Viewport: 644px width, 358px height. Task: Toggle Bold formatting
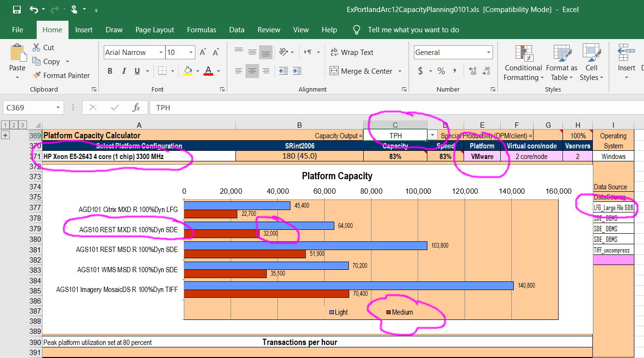[110, 71]
